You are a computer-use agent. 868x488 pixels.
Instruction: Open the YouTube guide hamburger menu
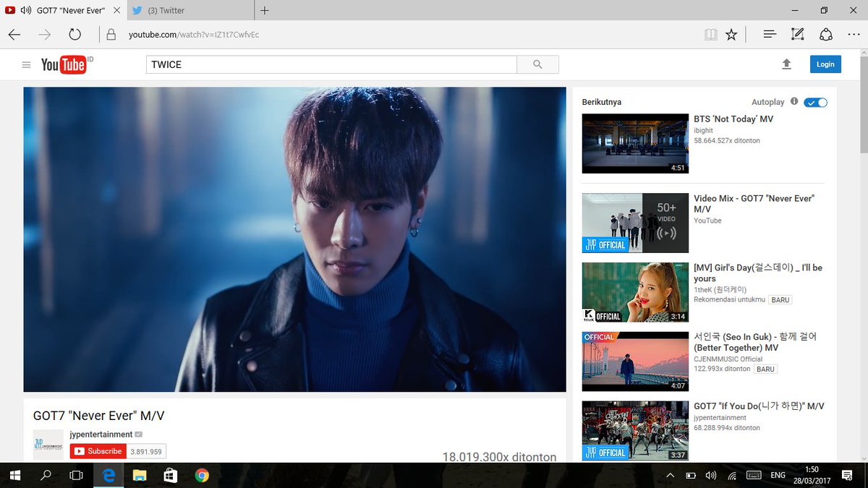[26, 65]
